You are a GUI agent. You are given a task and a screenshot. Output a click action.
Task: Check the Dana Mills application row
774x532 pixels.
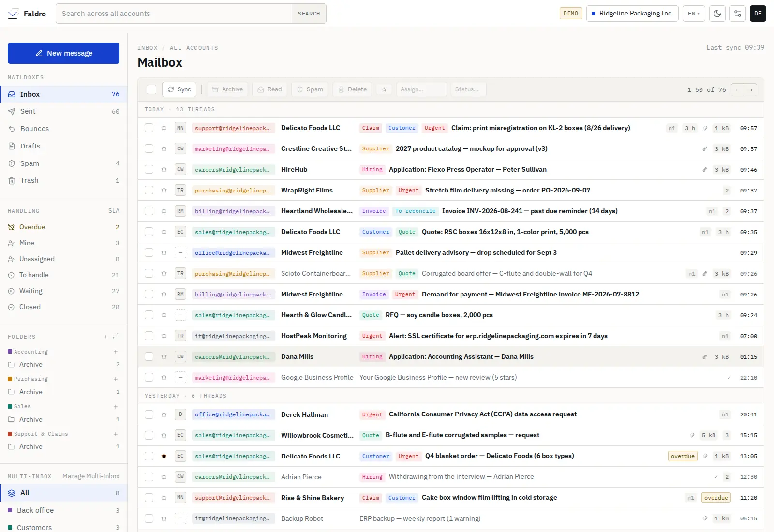[149, 356]
